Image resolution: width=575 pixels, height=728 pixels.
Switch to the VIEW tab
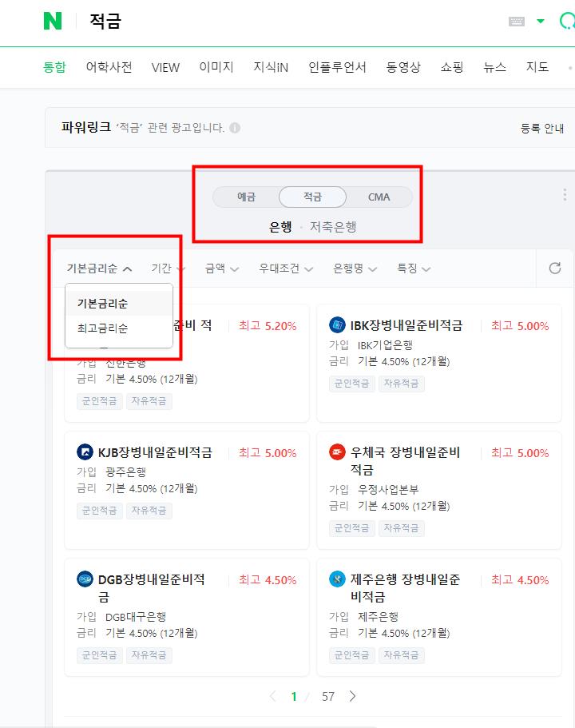click(165, 67)
